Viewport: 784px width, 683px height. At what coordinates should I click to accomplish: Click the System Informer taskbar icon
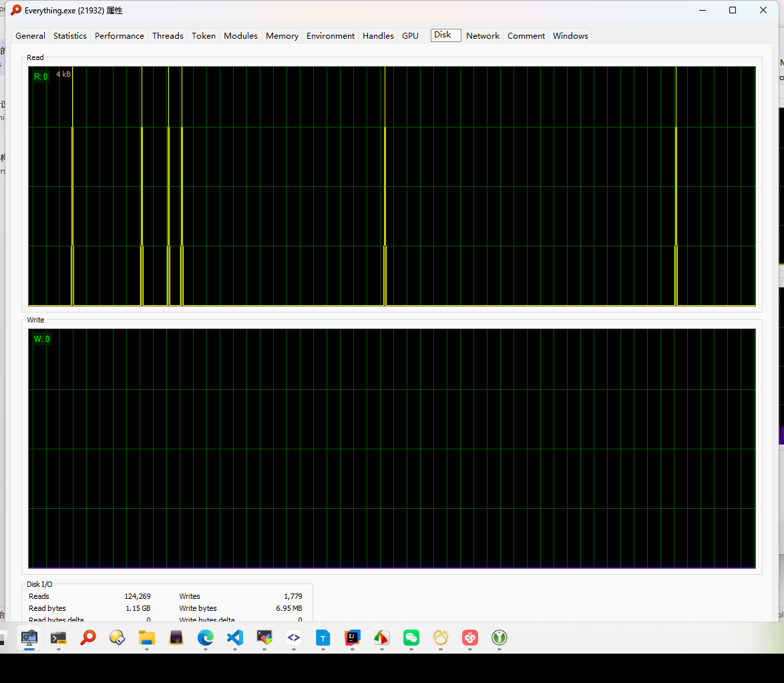click(x=29, y=638)
